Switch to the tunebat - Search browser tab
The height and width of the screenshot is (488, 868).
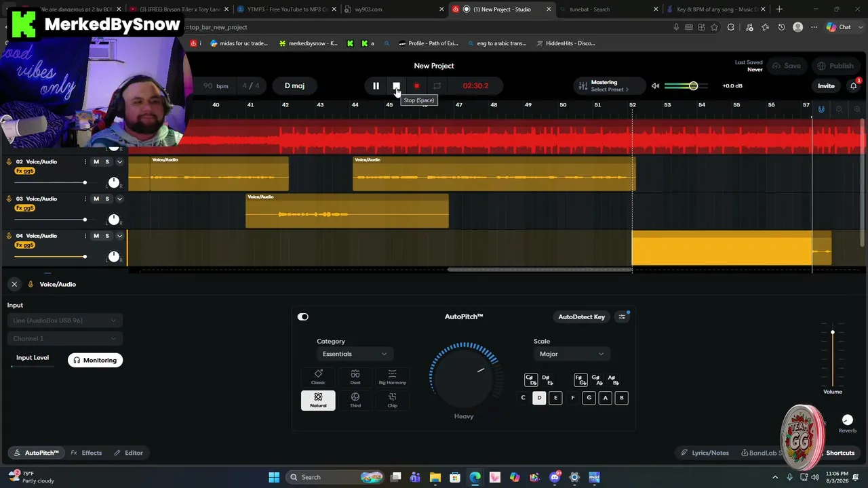(x=589, y=9)
